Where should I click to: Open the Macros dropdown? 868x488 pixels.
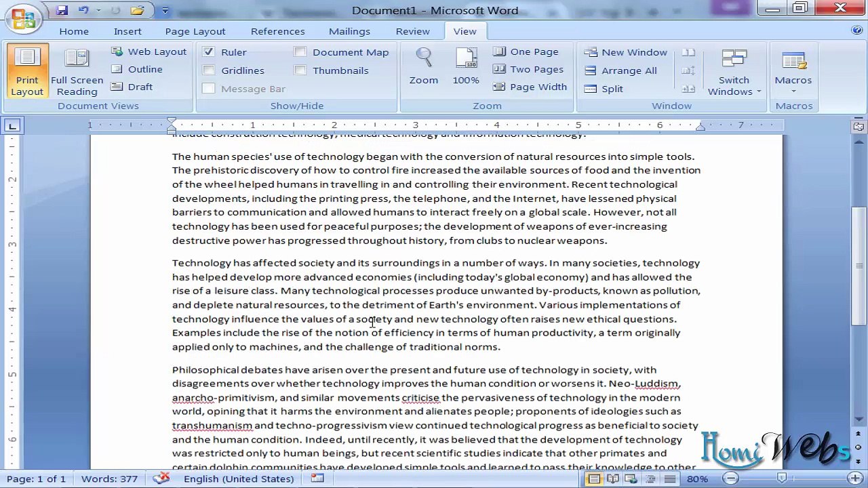tap(793, 72)
